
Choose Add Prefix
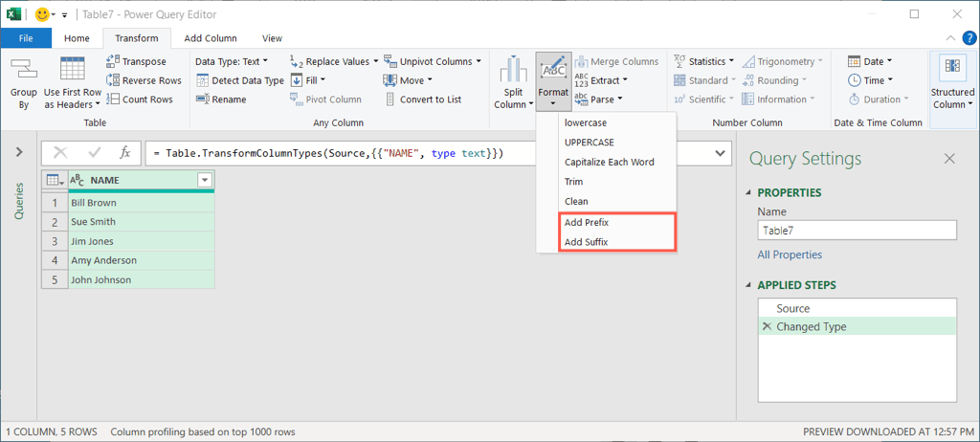[606, 222]
